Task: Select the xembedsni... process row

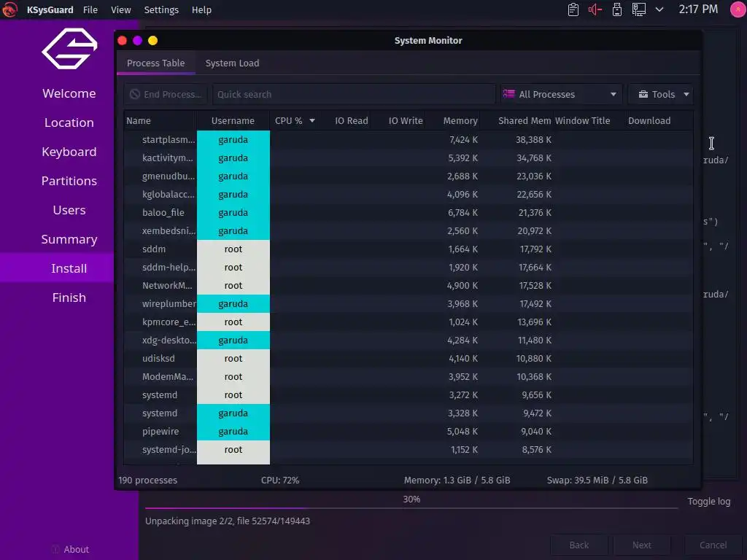Action: [409, 230]
